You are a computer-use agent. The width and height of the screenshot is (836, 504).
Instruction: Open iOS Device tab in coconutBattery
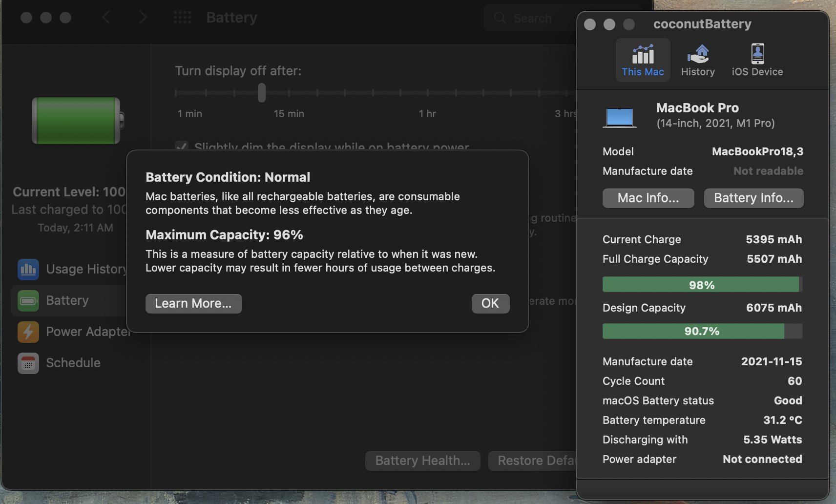coord(757,60)
